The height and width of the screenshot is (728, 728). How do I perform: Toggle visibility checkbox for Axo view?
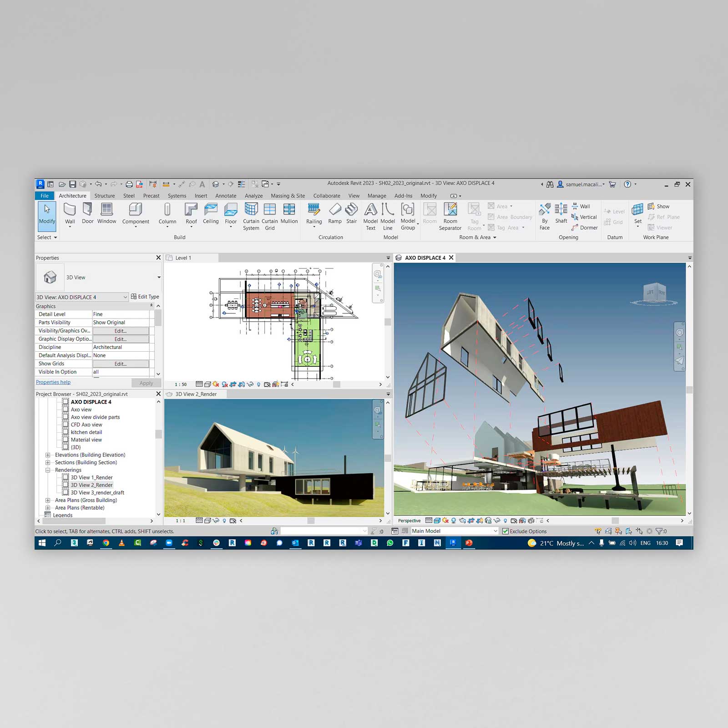pyautogui.click(x=66, y=409)
